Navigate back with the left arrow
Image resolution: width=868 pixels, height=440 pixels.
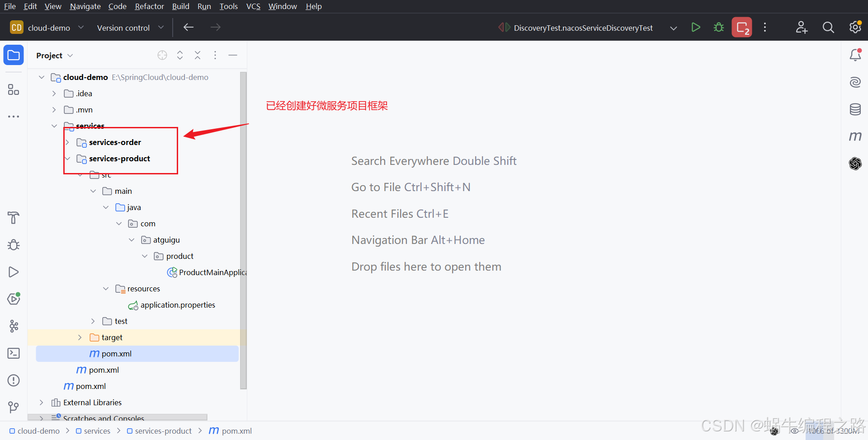[x=189, y=28]
